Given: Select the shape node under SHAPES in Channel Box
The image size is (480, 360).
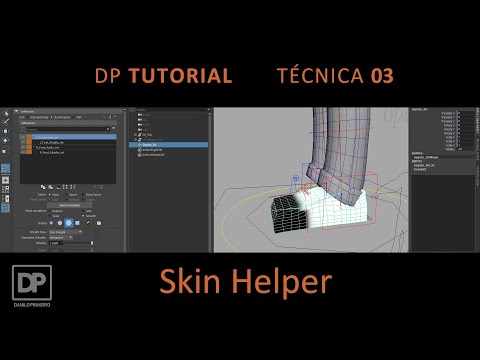Looking at the screenshot, I should [426, 157].
